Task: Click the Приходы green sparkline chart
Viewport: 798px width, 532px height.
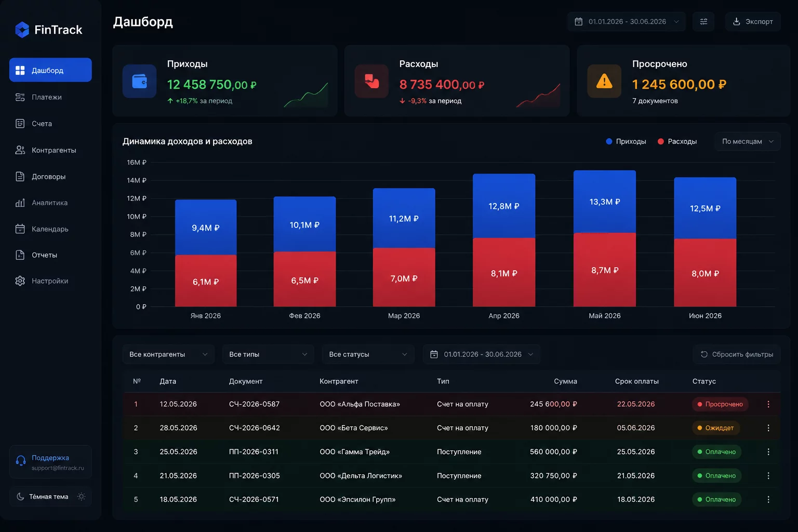Action: pos(306,95)
